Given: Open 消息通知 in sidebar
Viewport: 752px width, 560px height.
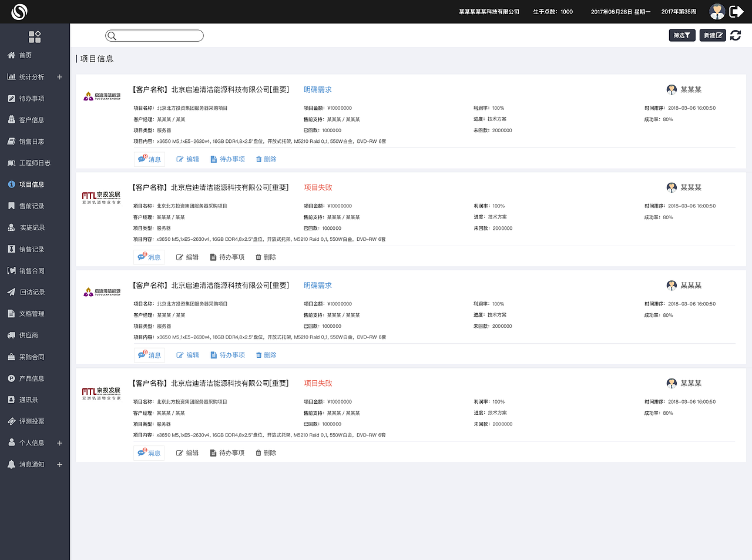Looking at the screenshot, I should pyautogui.click(x=32, y=464).
